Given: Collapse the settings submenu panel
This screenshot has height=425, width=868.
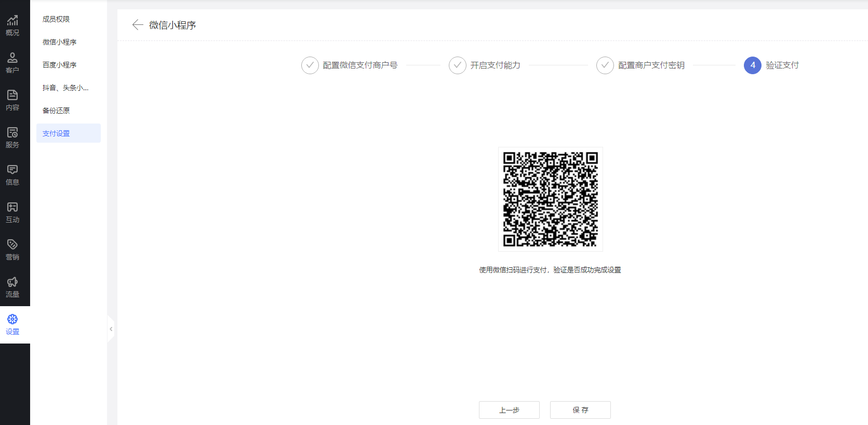Looking at the screenshot, I should coord(111,329).
